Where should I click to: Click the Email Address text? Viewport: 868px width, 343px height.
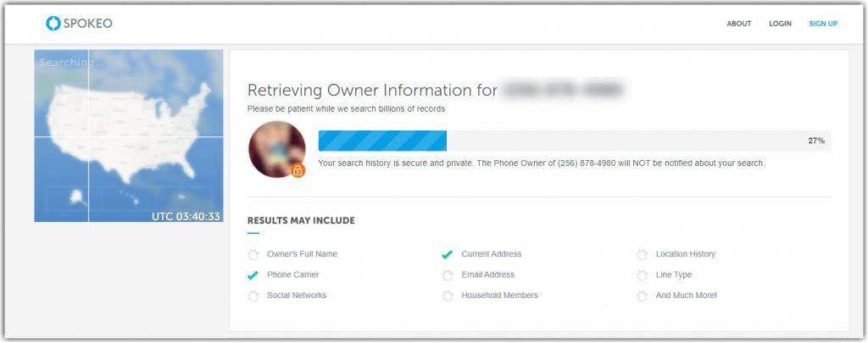[487, 274]
